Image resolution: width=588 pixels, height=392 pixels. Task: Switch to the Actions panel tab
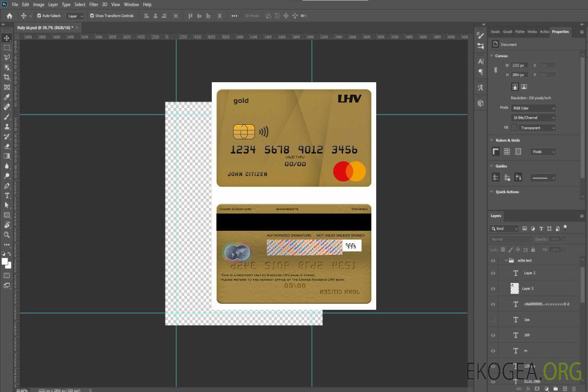pos(544,32)
